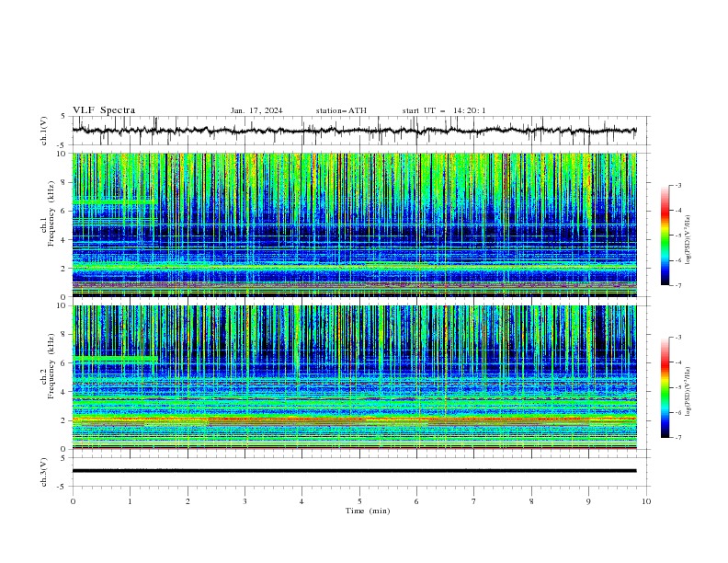The width and height of the screenshot is (728, 563).
Task: Click the "6" kHz tick of ch.1 spectrogram
Action: (x=64, y=211)
